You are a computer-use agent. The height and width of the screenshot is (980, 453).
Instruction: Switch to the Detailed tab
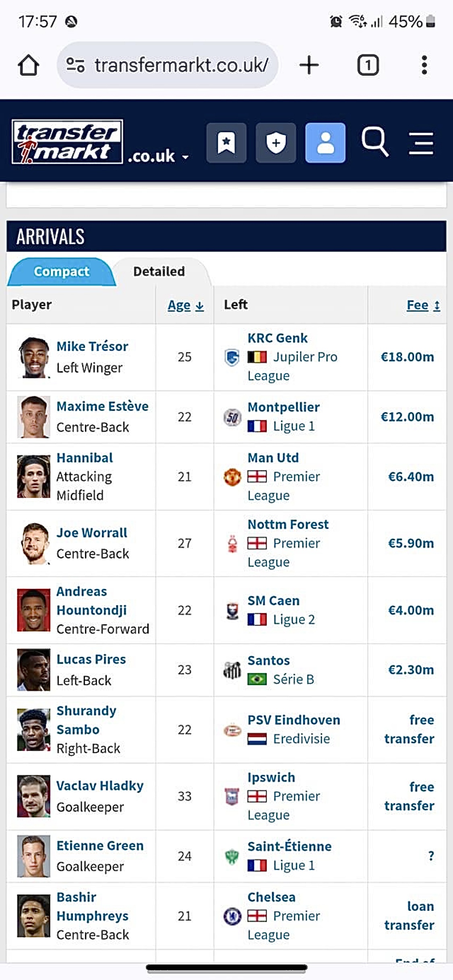159,272
